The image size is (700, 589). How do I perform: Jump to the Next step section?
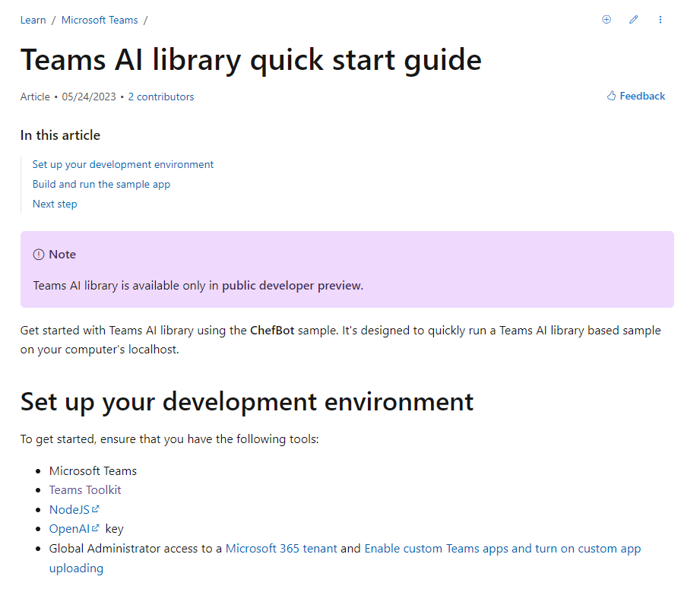(x=55, y=204)
